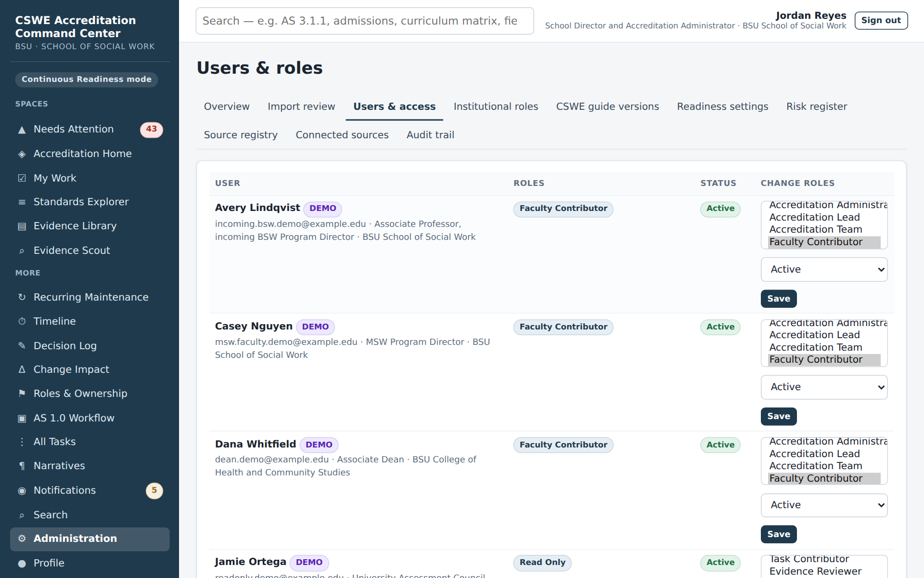Image resolution: width=924 pixels, height=578 pixels.
Task: Sign out of Jordan Reyes account
Action: tap(881, 20)
